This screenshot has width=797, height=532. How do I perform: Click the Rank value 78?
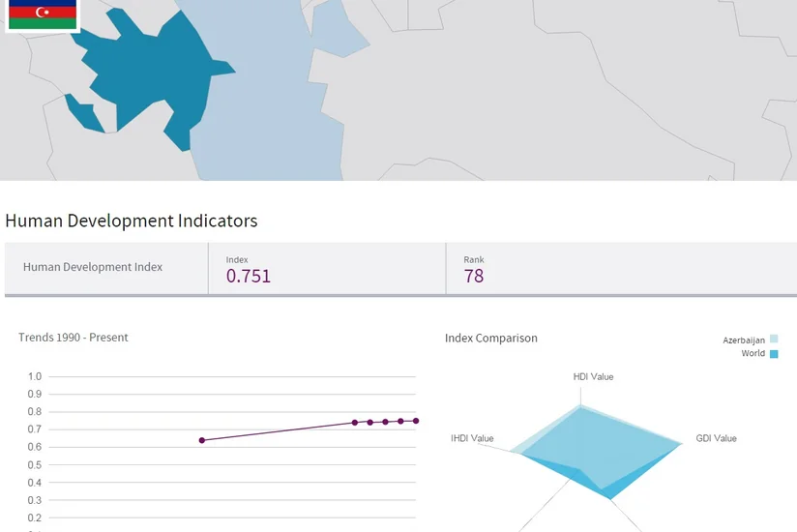(x=473, y=276)
